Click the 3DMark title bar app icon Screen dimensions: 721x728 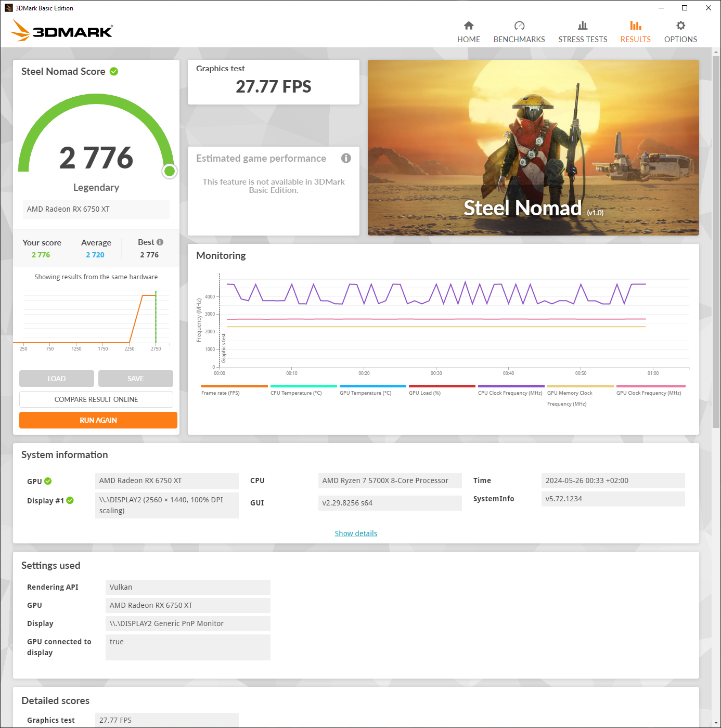click(8, 8)
